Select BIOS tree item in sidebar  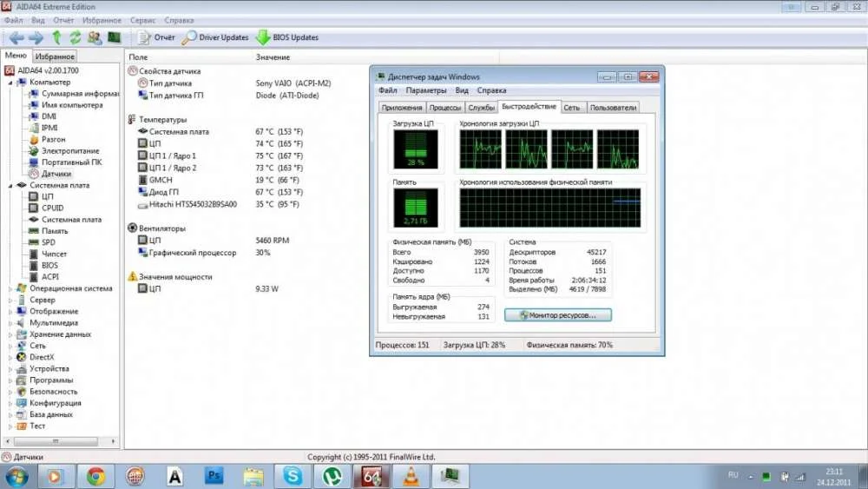click(43, 265)
